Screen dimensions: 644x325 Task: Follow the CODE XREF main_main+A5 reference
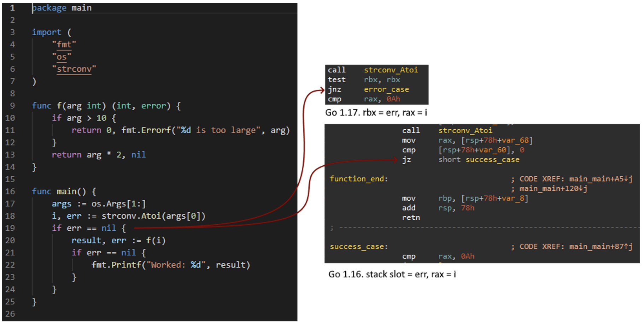tap(573, 179)
